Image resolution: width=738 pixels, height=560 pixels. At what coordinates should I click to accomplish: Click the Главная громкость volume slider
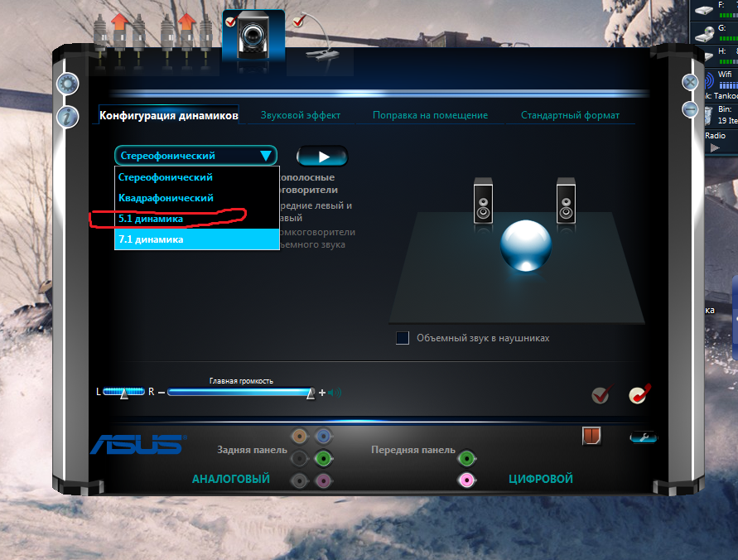(x=240, y=393)
